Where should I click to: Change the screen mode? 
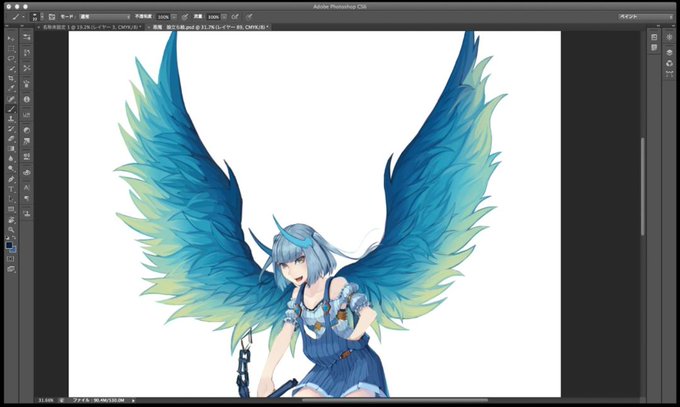(11, 269)
